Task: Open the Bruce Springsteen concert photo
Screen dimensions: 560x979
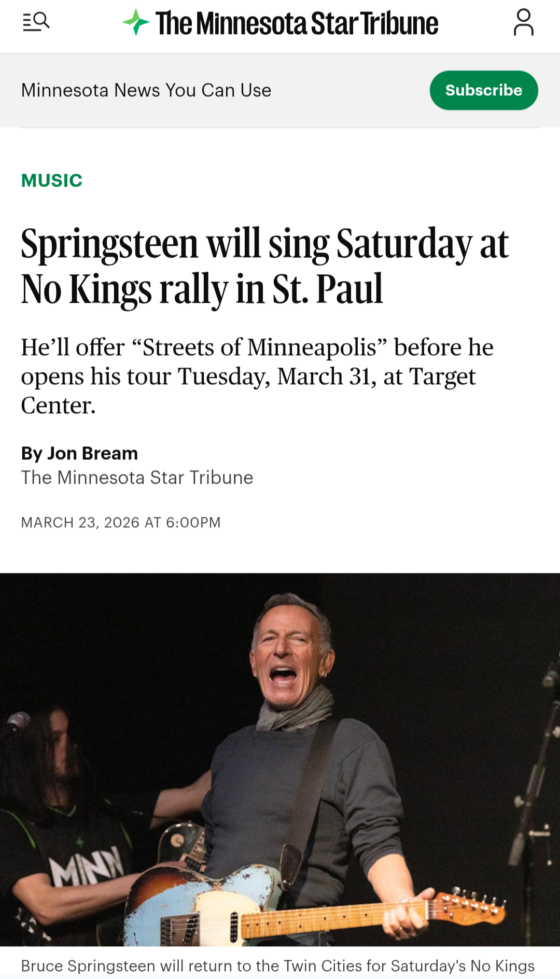Action: point(280,759)
